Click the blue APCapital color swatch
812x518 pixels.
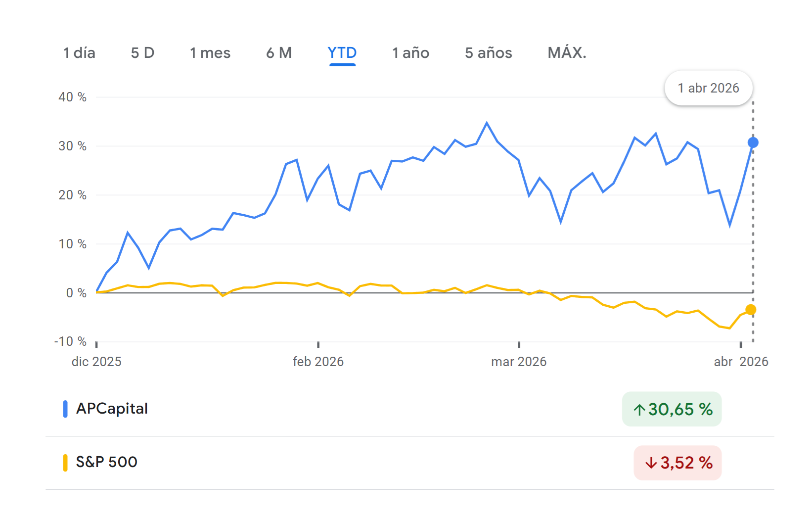pyautogui.click(x=65, y=409)
